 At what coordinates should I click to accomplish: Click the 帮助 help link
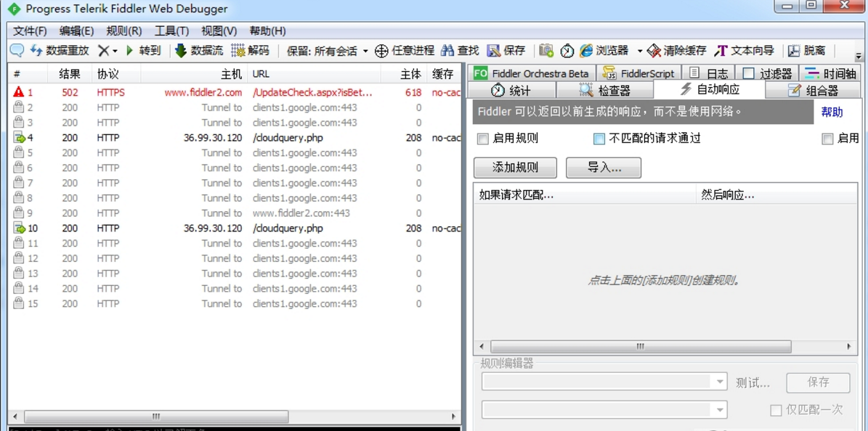coord(832,112)
